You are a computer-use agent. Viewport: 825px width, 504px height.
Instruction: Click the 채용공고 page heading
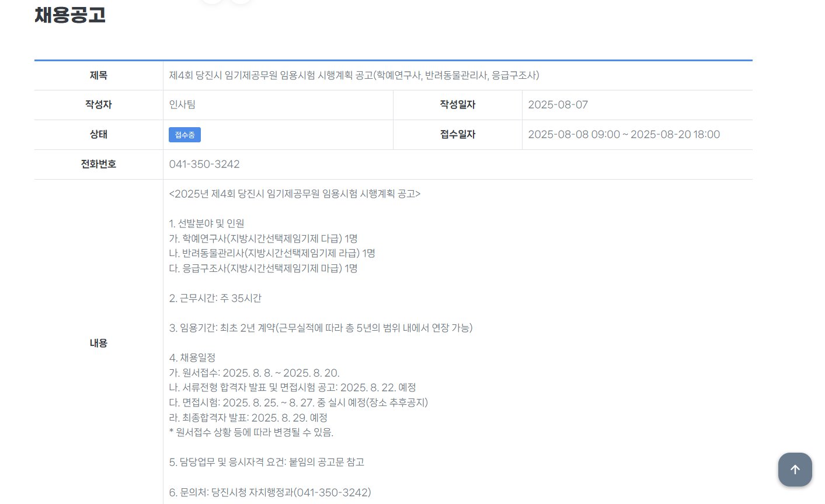tap(70, 15)
